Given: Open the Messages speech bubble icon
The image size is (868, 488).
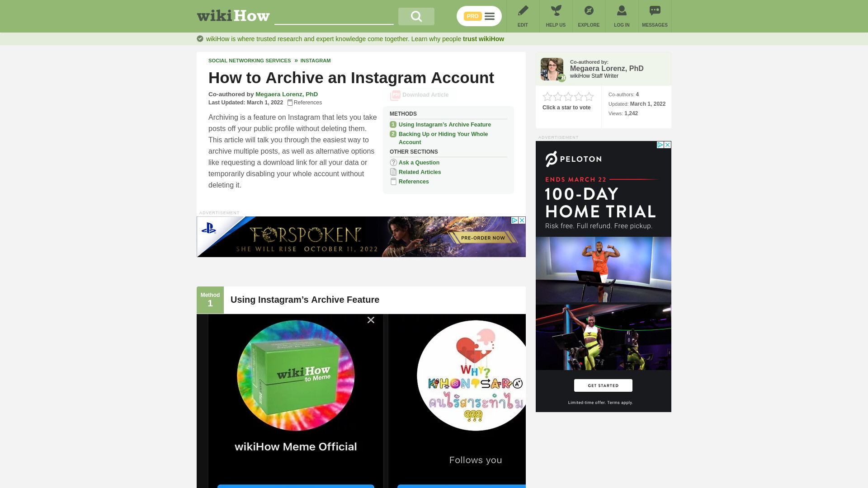Looking at the screenshot, I should pyautogui.click(x=655, y=10).
